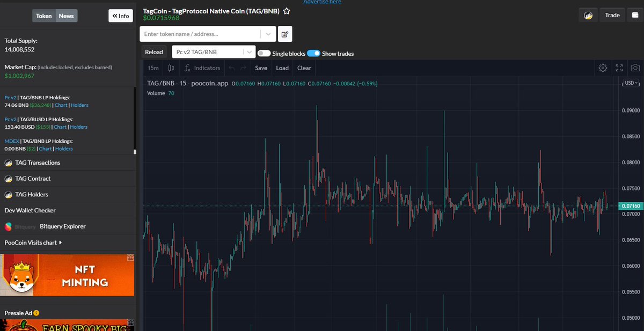Toggle the Single blocks switch
Image resolution: width=644 pixels, height=331 pixels.
point(264,54)
